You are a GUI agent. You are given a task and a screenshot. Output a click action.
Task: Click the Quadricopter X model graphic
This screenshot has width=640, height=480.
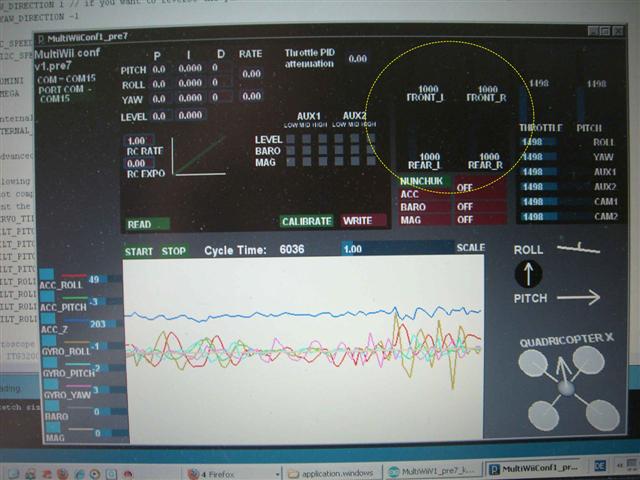click(569, 388)
